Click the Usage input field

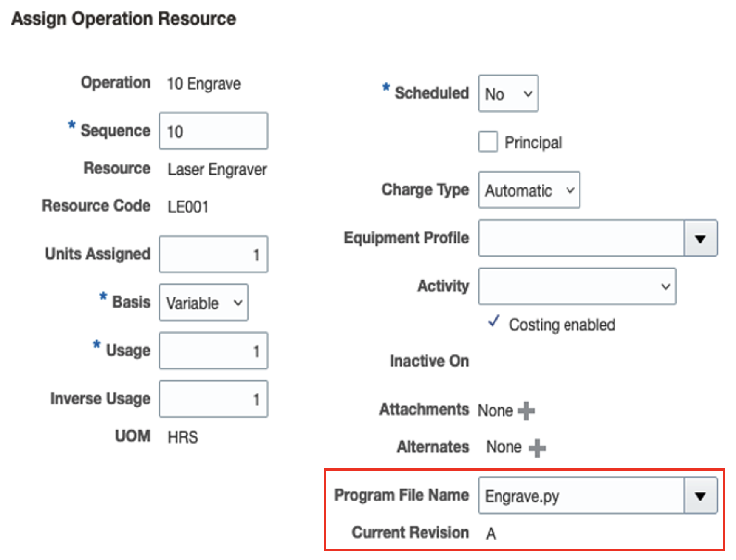pos(213,351)
